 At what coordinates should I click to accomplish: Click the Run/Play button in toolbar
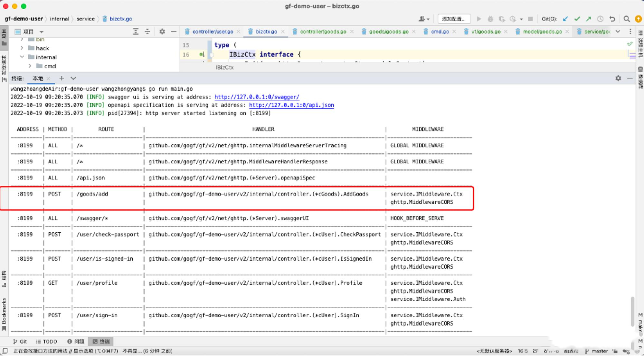479,19
